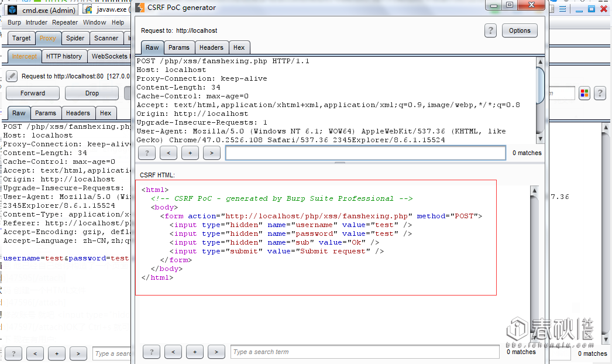The height and width of the screenshot is (364, 612).
Task: Click form action line in CSRF HTML
Action: point(321,216)
